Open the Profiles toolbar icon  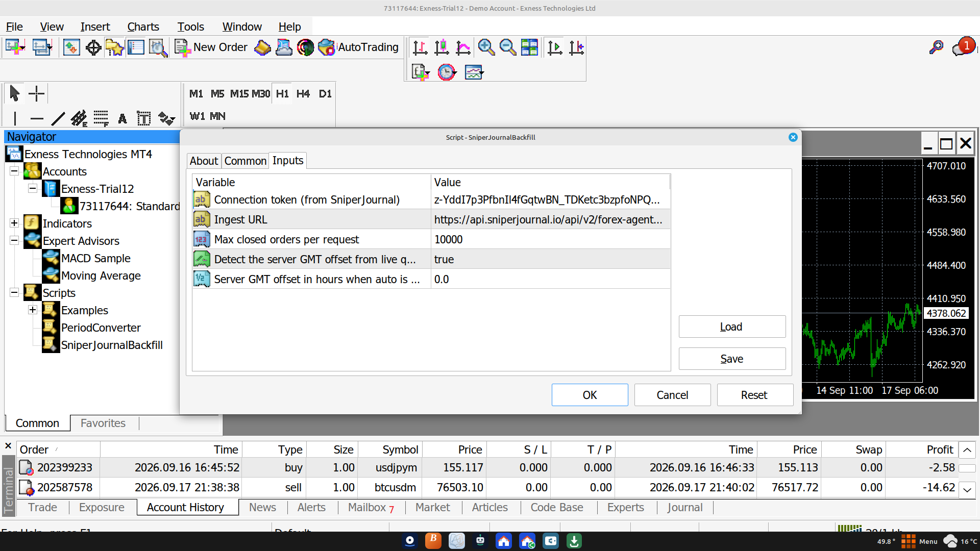tap(42, 47)
